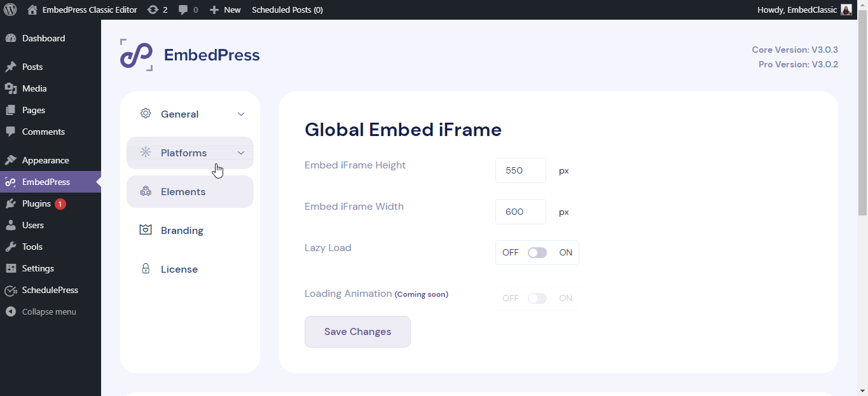The height and width of the screenshot is (396, 868).
Task: Click the plus icon for New
Action: pyautogui.click(x=214, y=10)
